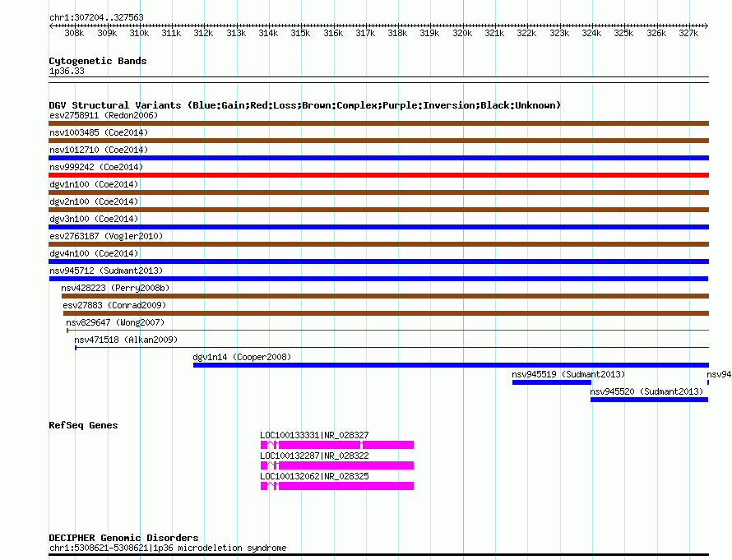This screenshot has height=560, width=732.
Task: Click the 320k mark on the ruler
Action: pyautogui.click(x=462, y=33)
